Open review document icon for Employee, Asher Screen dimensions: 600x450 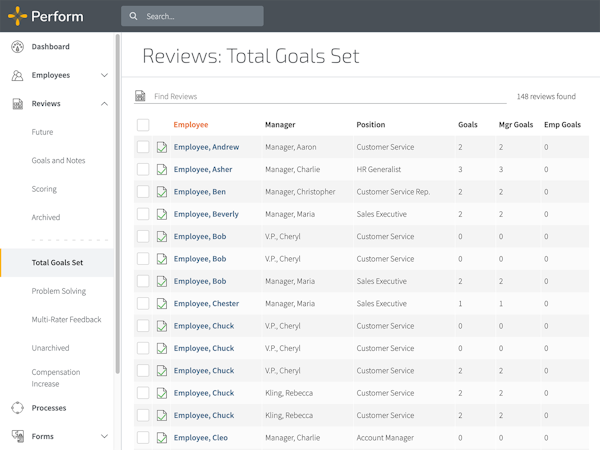coord(162,170)
